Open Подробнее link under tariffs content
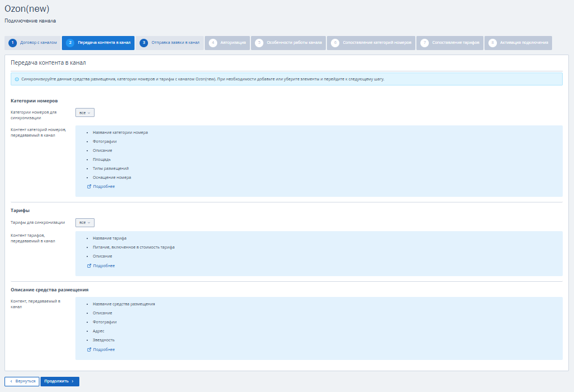 pos(104,265)
